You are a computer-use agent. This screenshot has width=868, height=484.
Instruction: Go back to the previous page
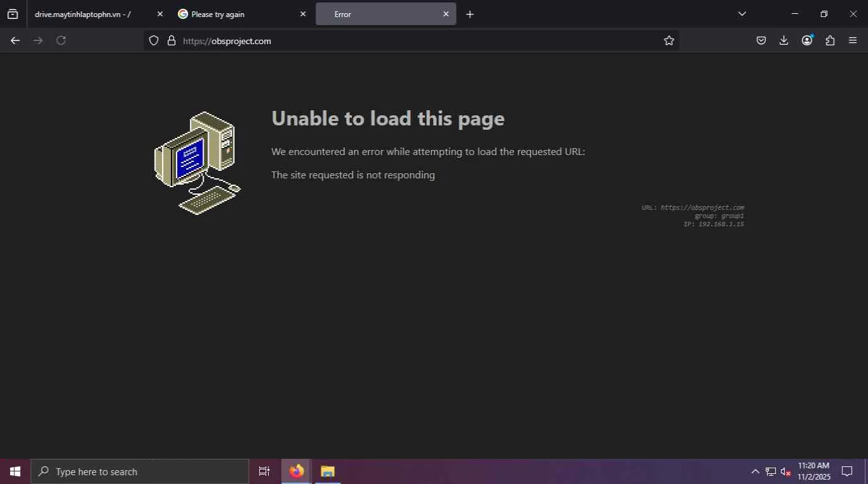(15, 40)
